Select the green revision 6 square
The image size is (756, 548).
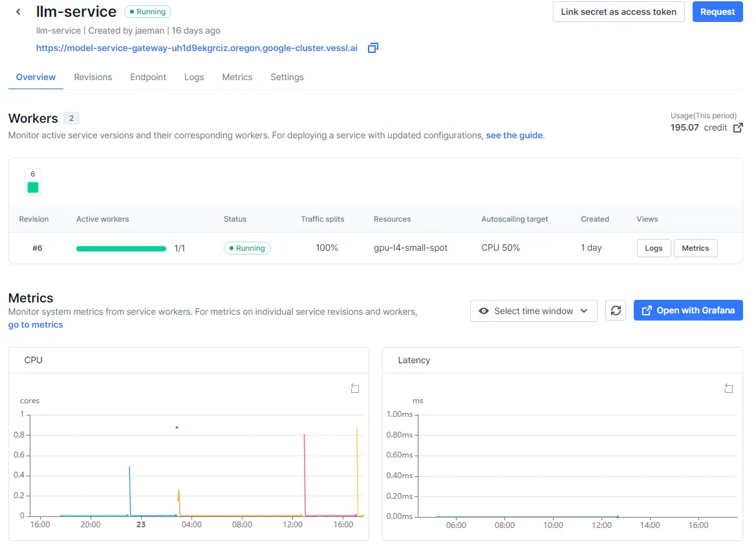click(x=33, y=187)
